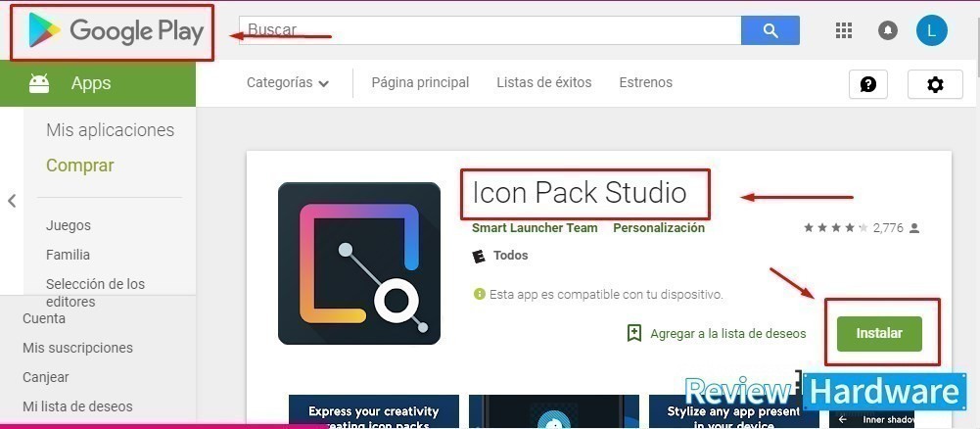Click the blue search magnifier button
This screenshot has width=980, height=429.
pos(770,30)
